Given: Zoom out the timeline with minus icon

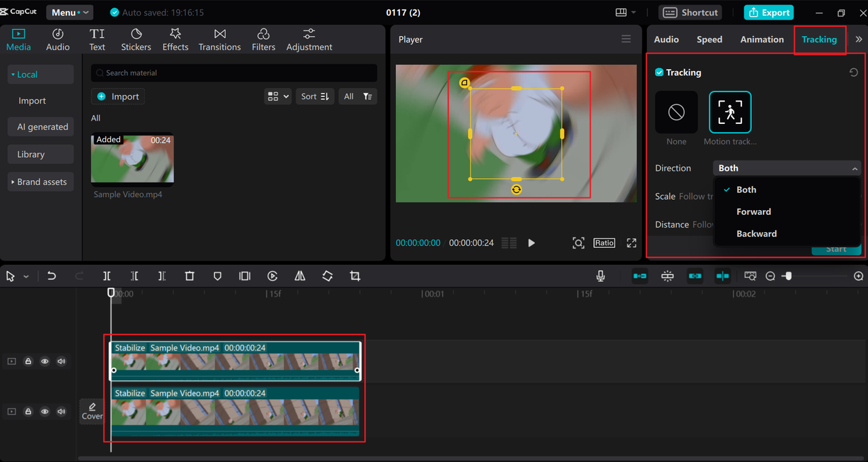Looking at the screenshot, I should tap(770, 276).
